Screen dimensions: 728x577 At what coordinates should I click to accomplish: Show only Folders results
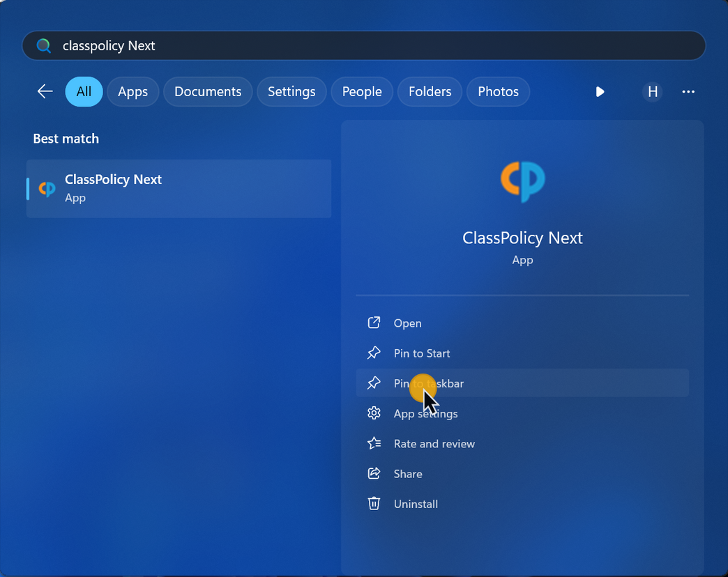coord(430,91)
